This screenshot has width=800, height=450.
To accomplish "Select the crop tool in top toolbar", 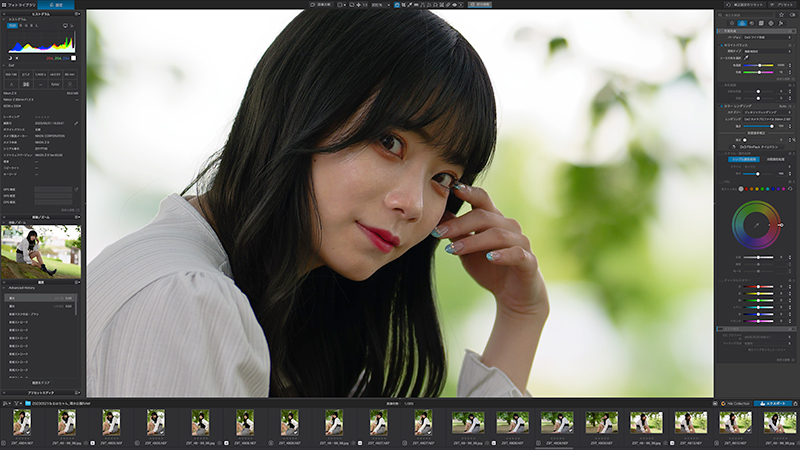I will (404, 5).
